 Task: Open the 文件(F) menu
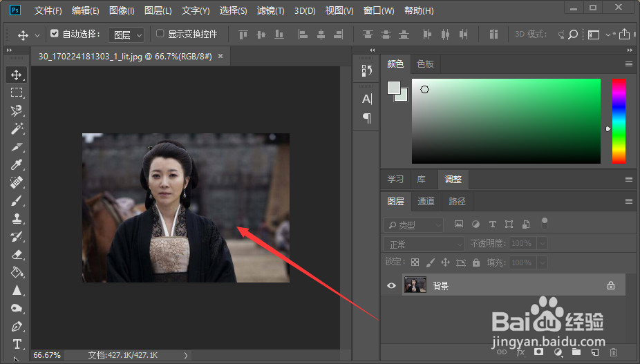pos(48,11)
